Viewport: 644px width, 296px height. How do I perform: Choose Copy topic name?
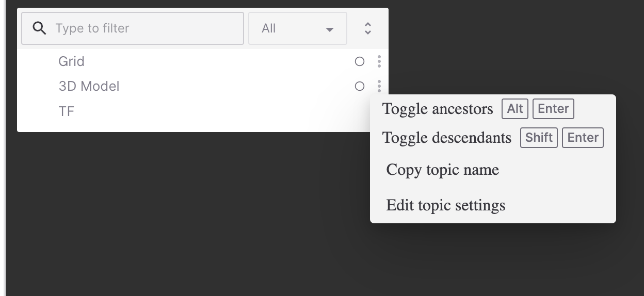(x=493, y=170)
